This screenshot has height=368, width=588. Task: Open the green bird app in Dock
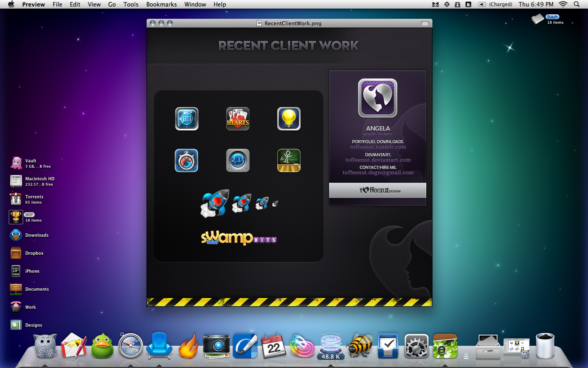point(102,346)
